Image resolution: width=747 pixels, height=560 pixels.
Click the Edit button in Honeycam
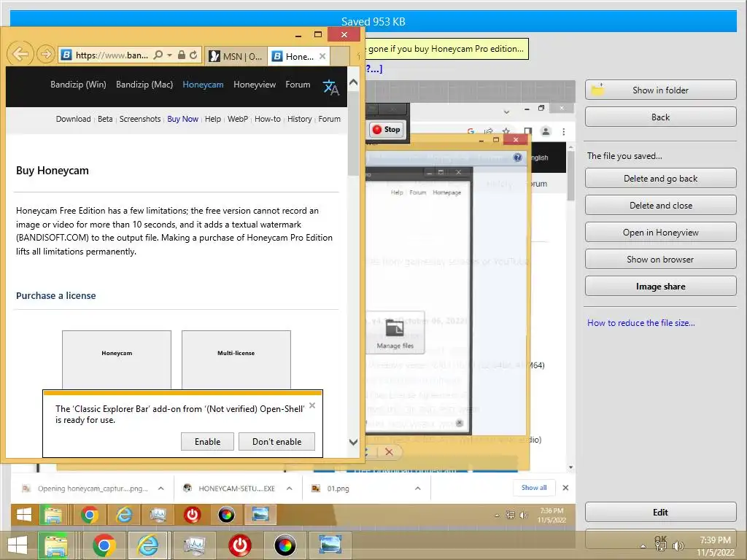[x=661, y=513]
